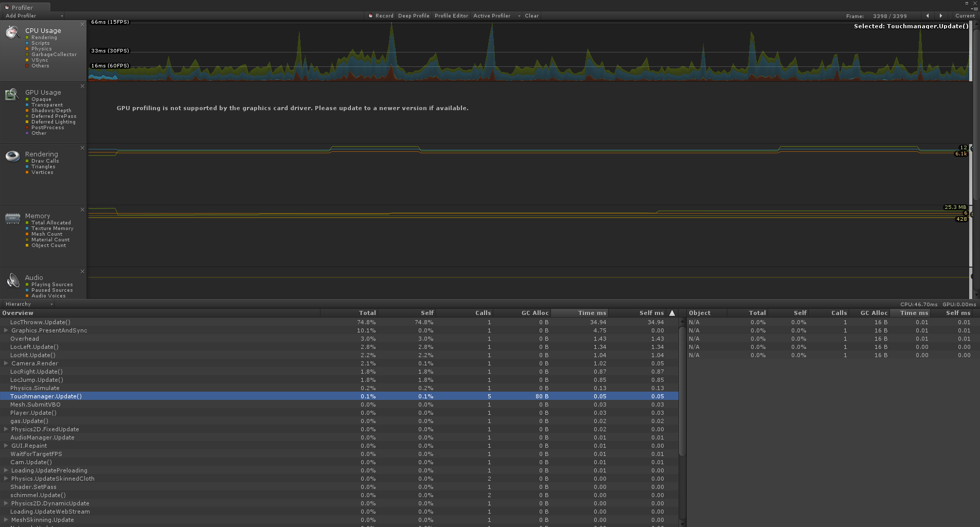The image size is (980, 527).
Task: Select the schimmel.Update() row
Action: tap(339, 495)
